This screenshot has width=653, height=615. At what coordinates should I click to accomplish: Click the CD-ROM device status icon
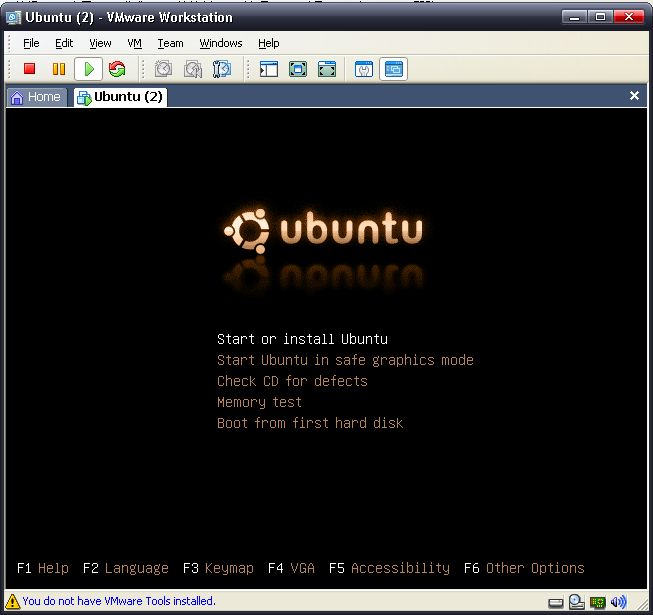click(x=577, y=602)
